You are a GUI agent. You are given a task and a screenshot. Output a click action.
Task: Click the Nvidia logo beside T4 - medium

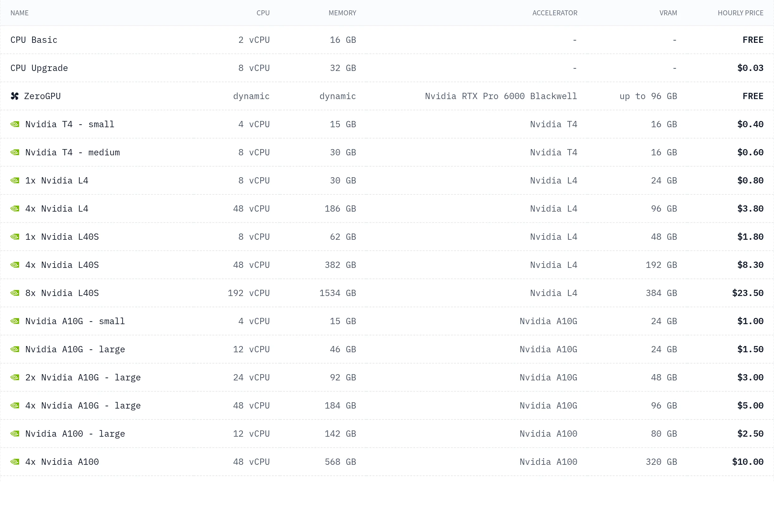(15, 152)
